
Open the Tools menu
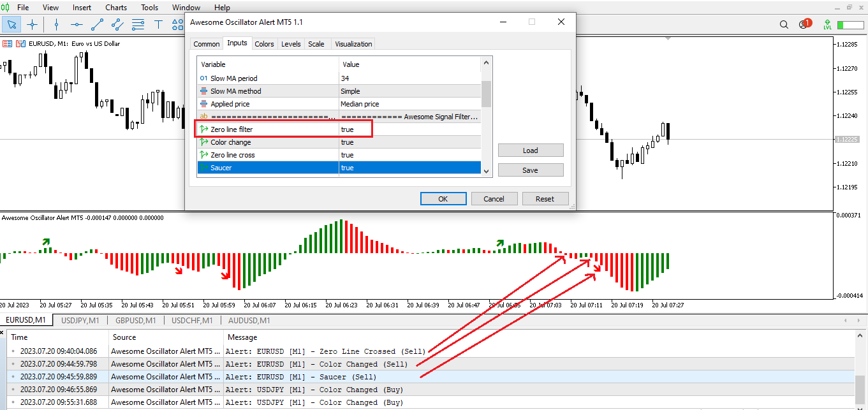(x=150, y=8)
